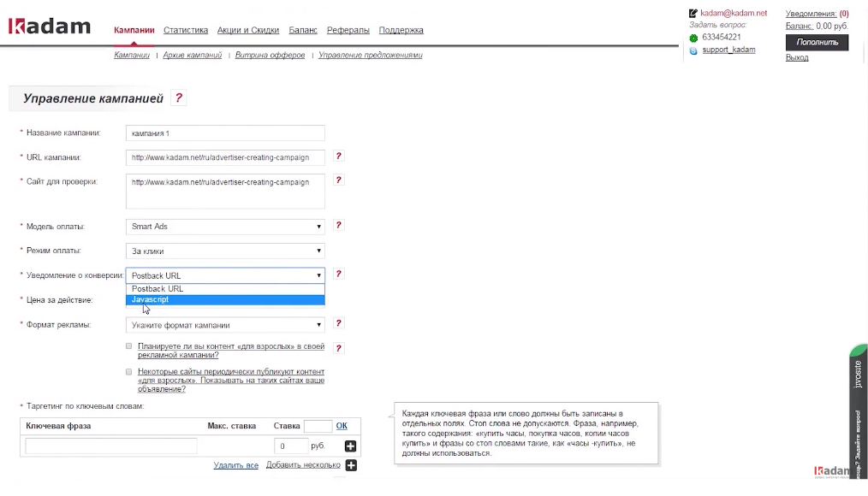Open help icon beside adult content checkbox
The height and width of the screenshot is (496, 868).
[x=339, y=348]
